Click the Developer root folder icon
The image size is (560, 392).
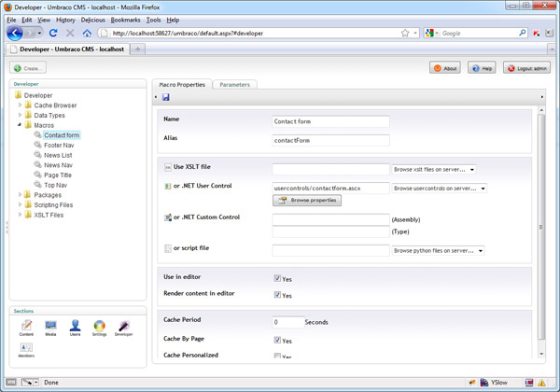(x=19, y=95)
